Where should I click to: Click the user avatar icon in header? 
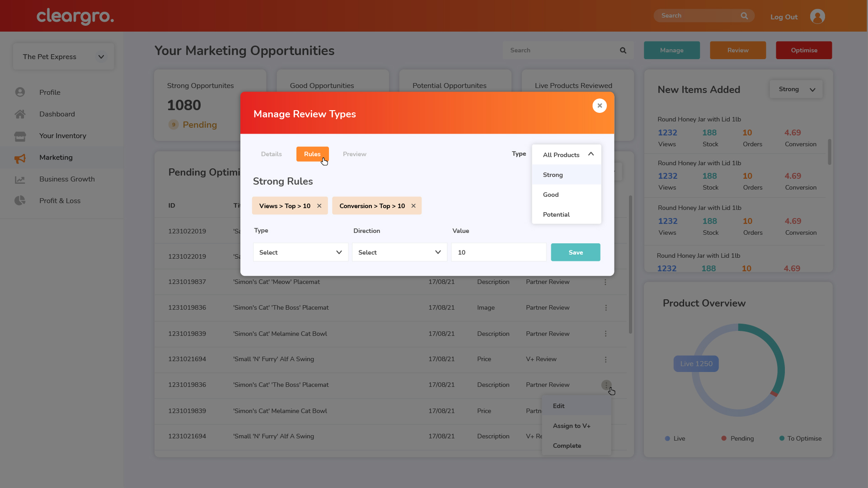(817, 17)
